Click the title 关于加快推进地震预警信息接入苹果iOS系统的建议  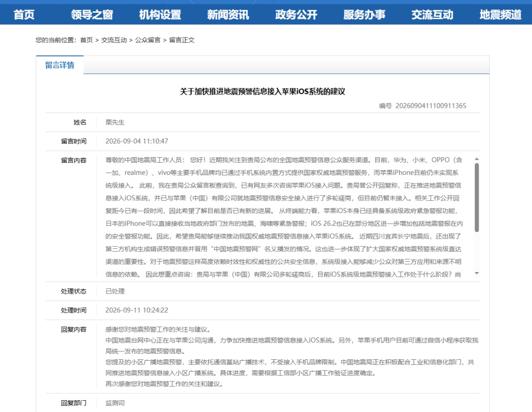click(x=262, y=91)
